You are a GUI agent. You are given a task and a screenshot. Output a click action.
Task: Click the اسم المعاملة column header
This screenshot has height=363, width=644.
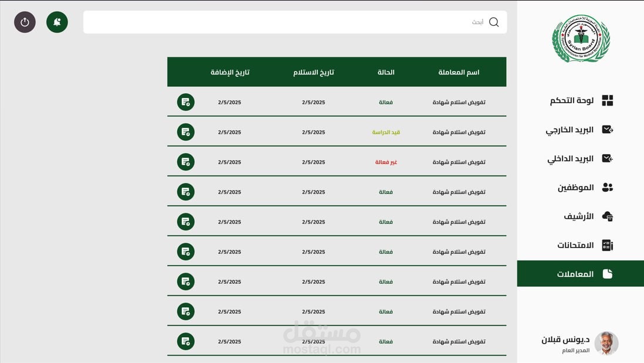pyautogui.click(x=459, y=72)
